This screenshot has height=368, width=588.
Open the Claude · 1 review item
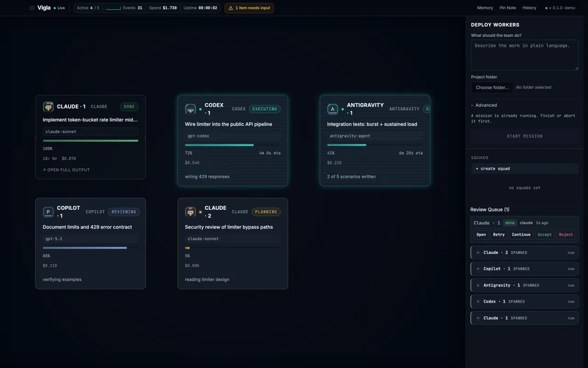pyautogui.click(x=481, y=235)
